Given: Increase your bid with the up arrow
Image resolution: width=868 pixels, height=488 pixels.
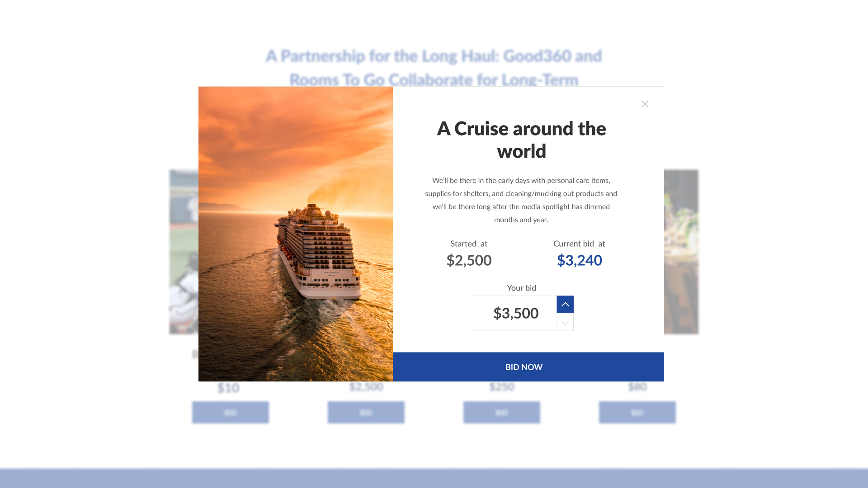Looking at the screenshot, I should point(565,305).
